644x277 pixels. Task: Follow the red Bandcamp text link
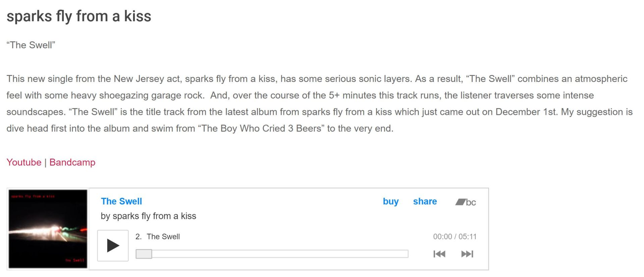pos(72,163)
